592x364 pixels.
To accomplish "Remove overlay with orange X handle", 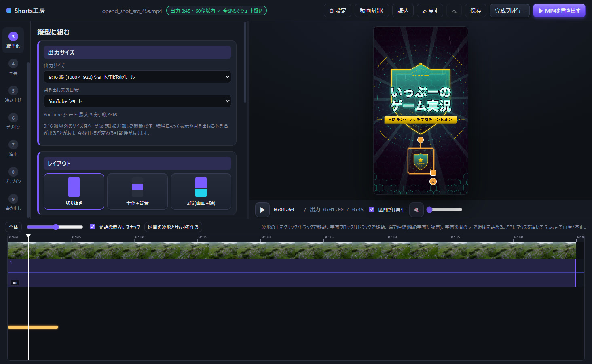I will (x=433, y=181).
